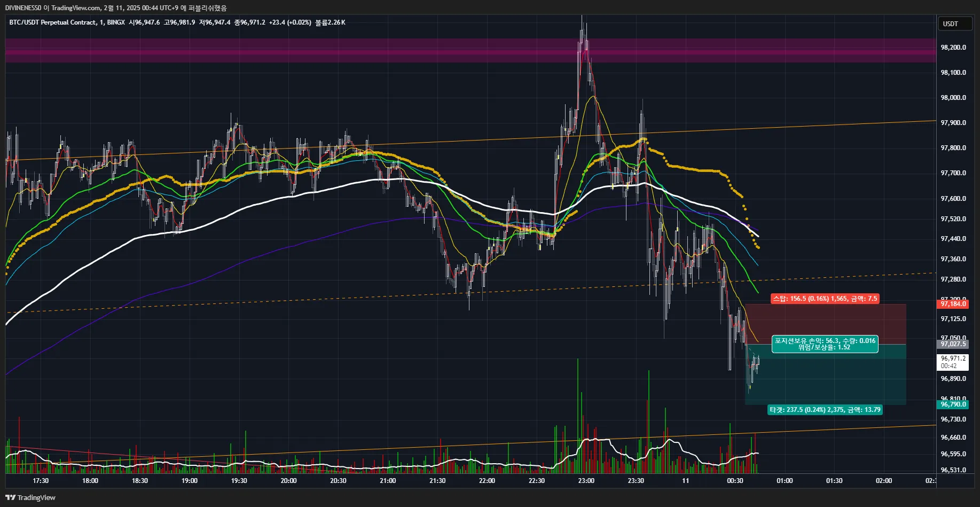Screen dimensions: 980x507
Task: Click the 97,700.0 price axis label
Action: point(953,173)
